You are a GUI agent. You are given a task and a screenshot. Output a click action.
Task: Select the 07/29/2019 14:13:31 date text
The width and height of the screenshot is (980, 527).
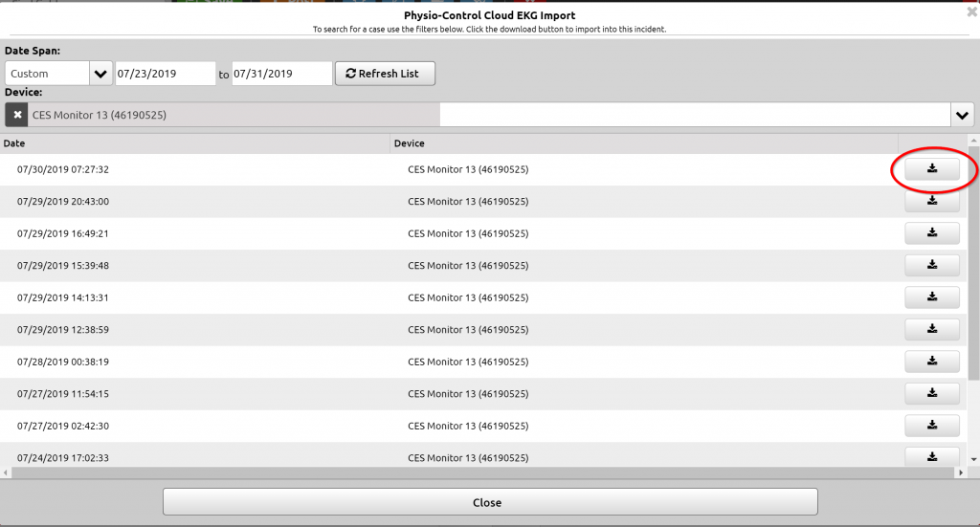pyautogui.click(x=63, y=297)
